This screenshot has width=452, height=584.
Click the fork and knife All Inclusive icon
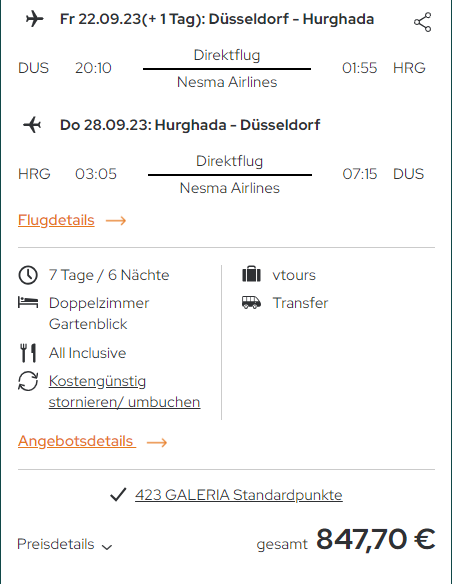tap(28, 353)
